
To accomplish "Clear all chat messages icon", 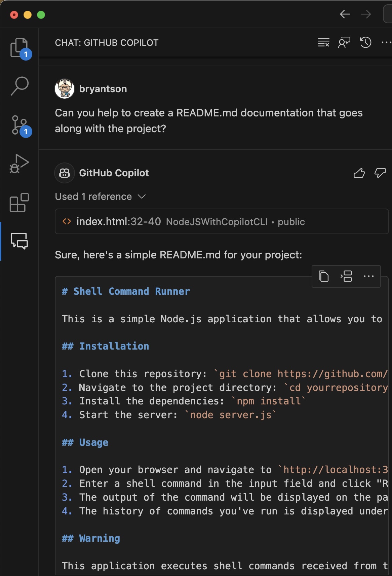I will pyautogui.click(x=323, y=43).
